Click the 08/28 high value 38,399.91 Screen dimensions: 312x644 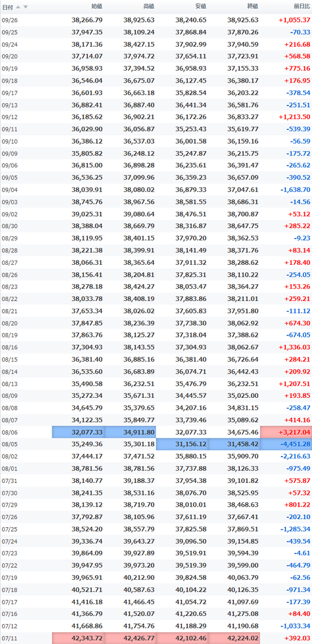[x=139, y=250]
